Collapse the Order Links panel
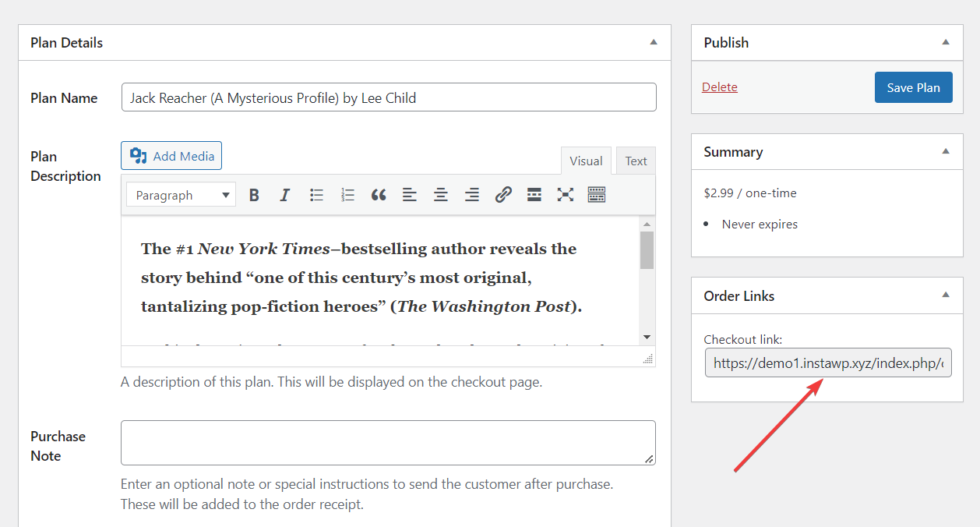Viewport: 980px width, 527px height. click(946, 295)
